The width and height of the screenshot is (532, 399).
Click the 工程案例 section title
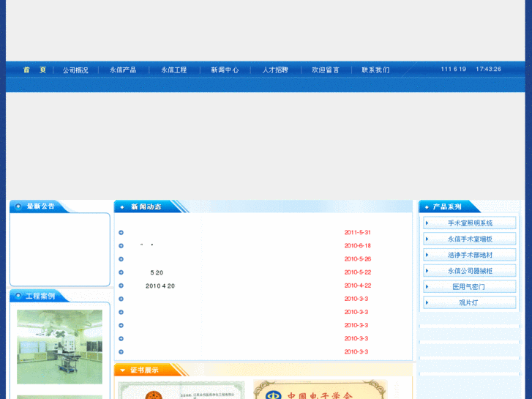pyautogui.click(x=40, y=296)
